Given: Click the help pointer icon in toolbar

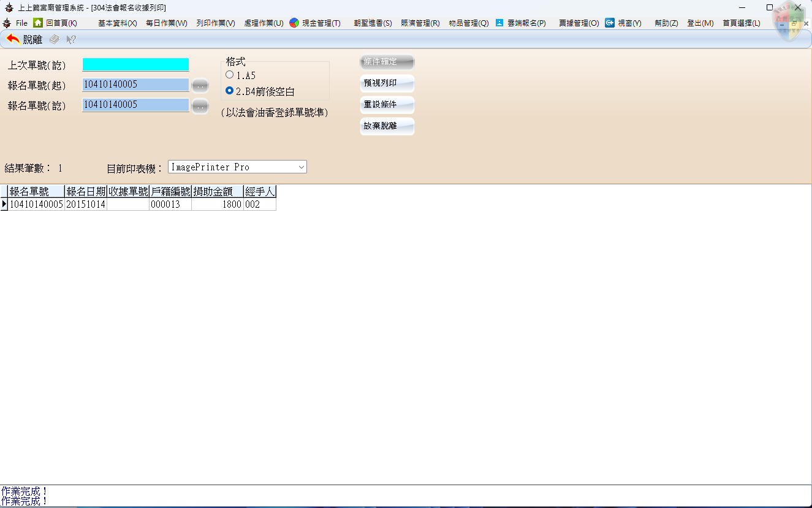Looking at the screenshot, I should coord(70,39).
